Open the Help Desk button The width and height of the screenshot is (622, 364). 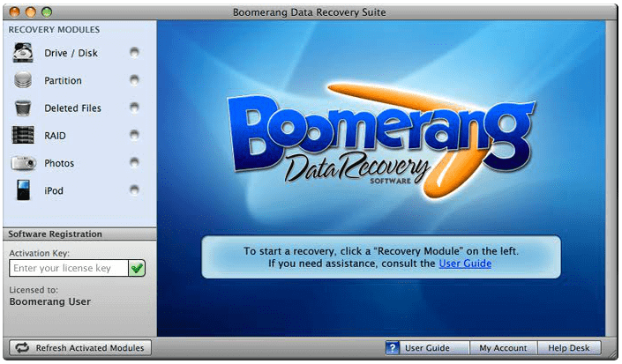(569, 348)
